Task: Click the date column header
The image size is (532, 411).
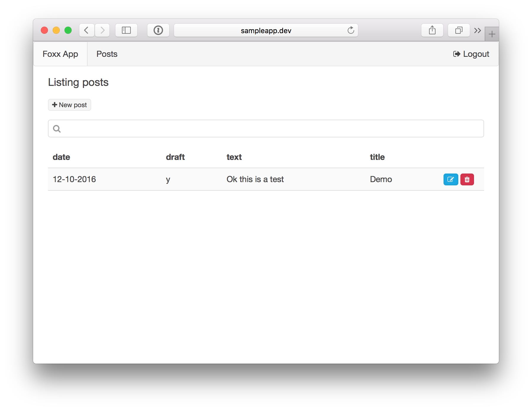Action: pyautogui.click(x=61, y=157)
